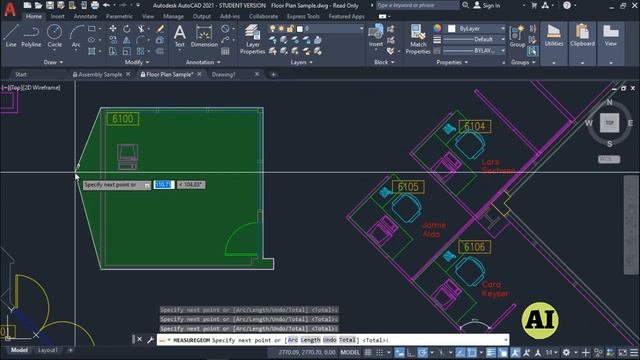640x360 pixels.
Task: Open the command line customize wrench
Action: (150, 340)
